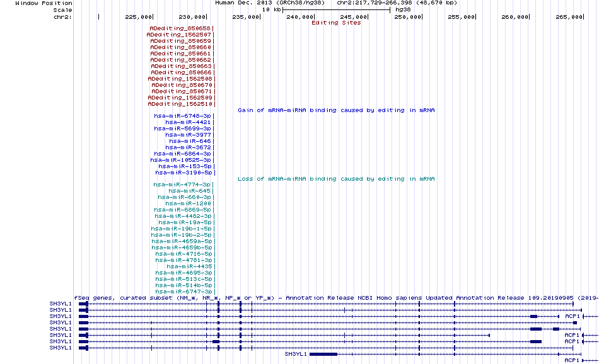Click the 265,000 ruler position
Screen dimensions: 599x364
pos(569,17)
